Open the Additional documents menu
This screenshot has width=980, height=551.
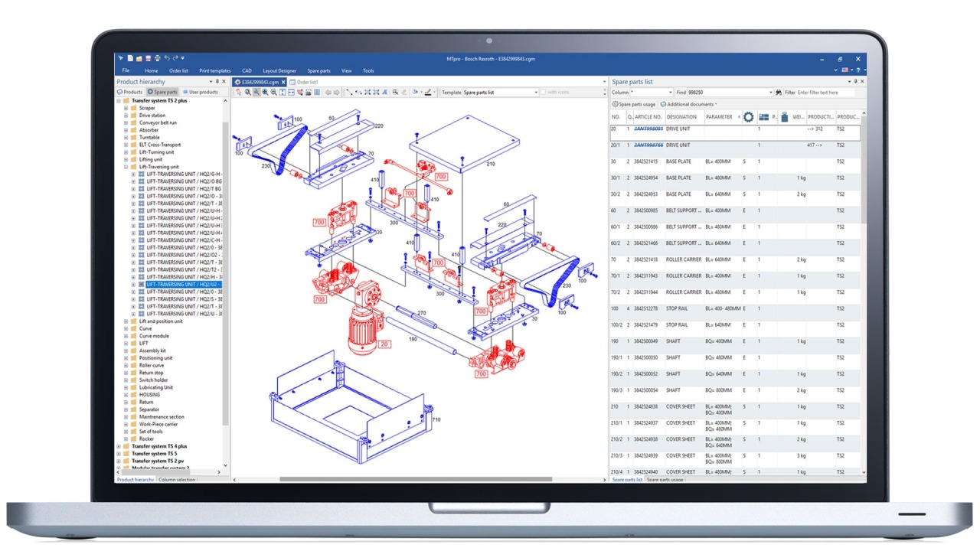688,103
